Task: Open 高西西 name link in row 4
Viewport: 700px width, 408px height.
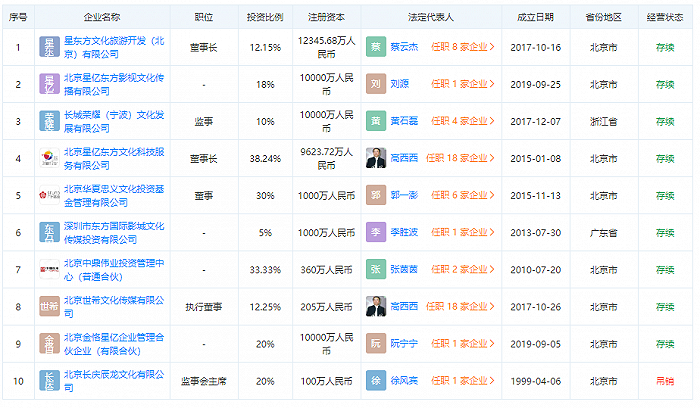Action: coord(404,158)
